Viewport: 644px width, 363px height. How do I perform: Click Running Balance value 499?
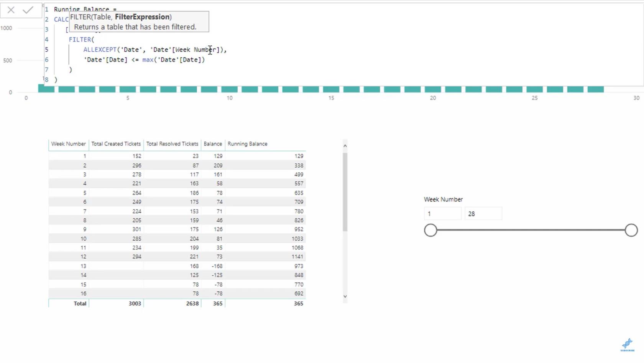tap(299, 175)
